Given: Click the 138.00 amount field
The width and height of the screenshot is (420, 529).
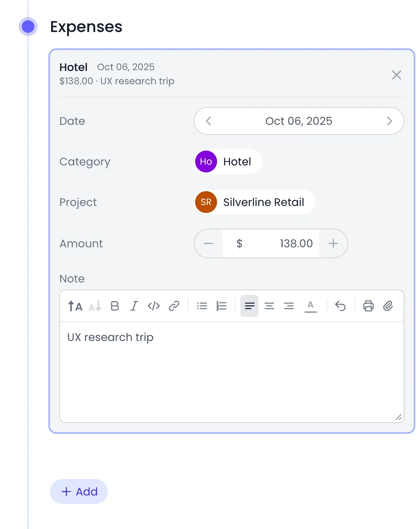Looking at the screenshot, I should point(271,243).
